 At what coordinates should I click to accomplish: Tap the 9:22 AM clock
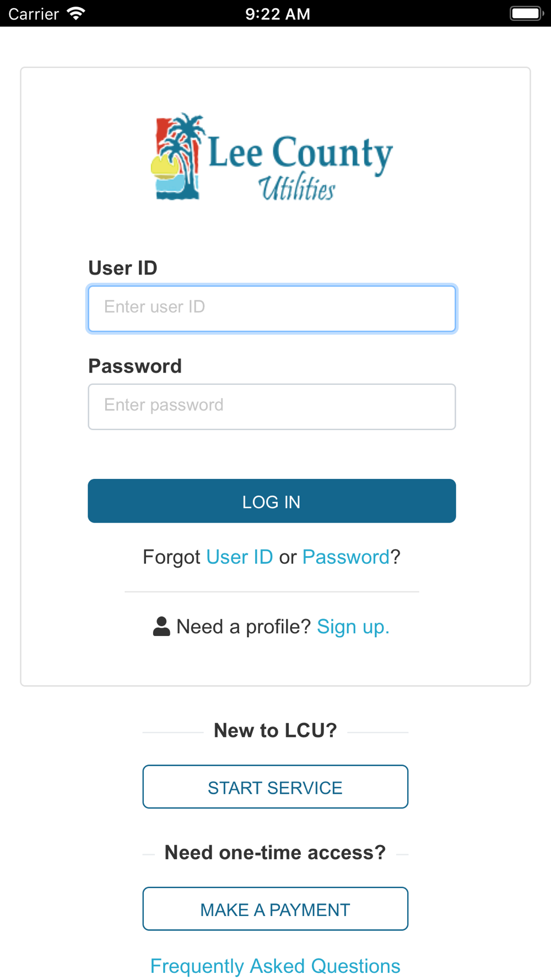[278, 14]
